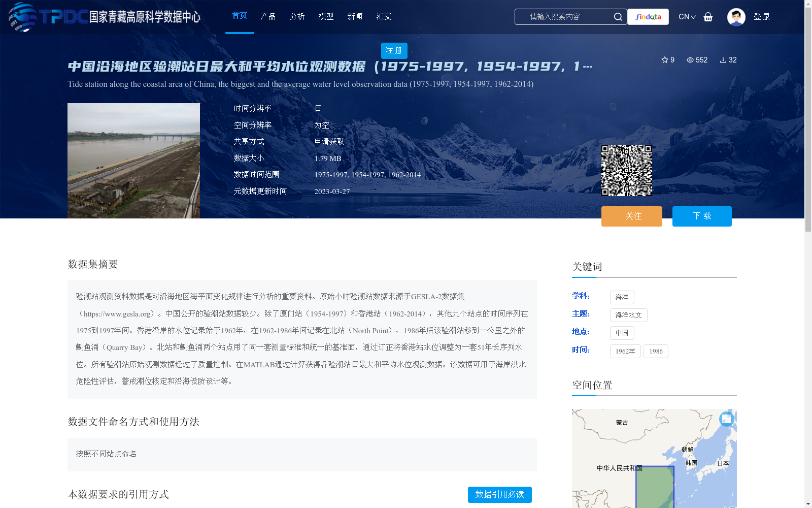Toggle the orange 关注 follow button
Viewport: 812px width, 508px height.
(x=631, y=216)
